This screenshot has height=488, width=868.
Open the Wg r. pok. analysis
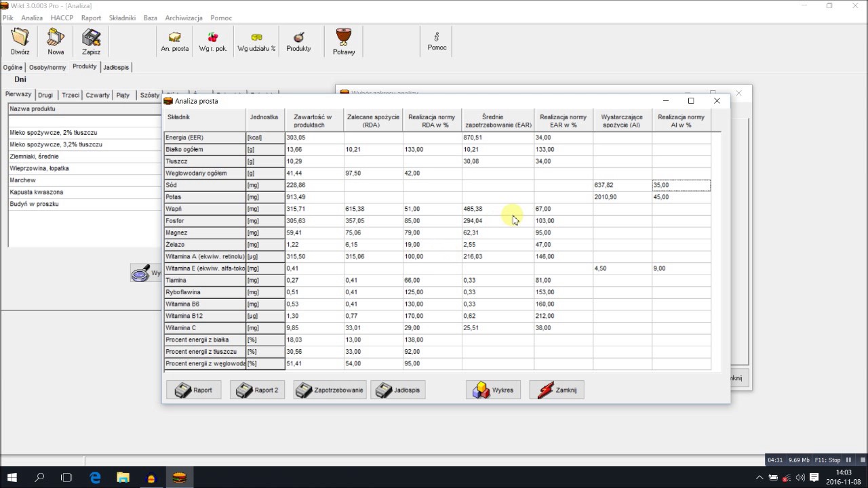point(213,41)
